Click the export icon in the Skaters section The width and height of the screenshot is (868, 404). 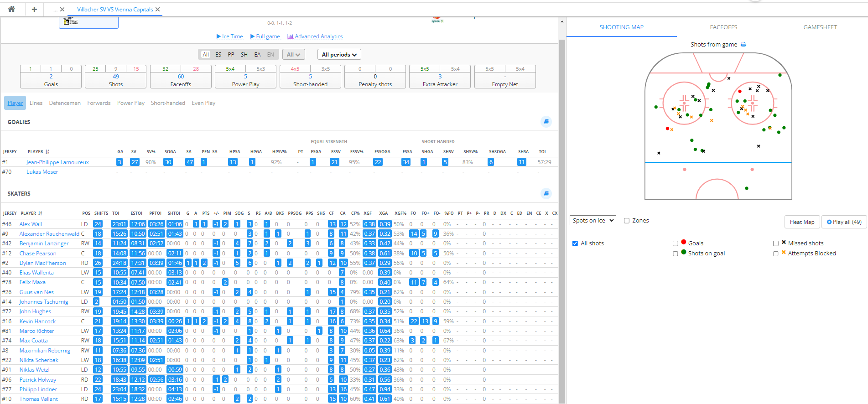546,193
